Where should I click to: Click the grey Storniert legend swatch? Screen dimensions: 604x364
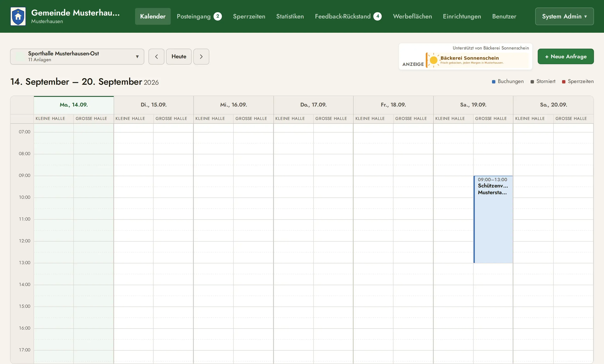point(532,82)
